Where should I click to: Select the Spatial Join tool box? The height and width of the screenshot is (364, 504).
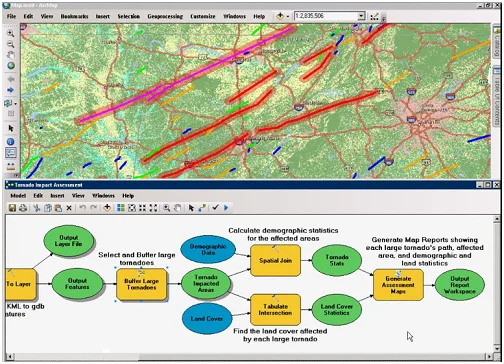point(275,260)
